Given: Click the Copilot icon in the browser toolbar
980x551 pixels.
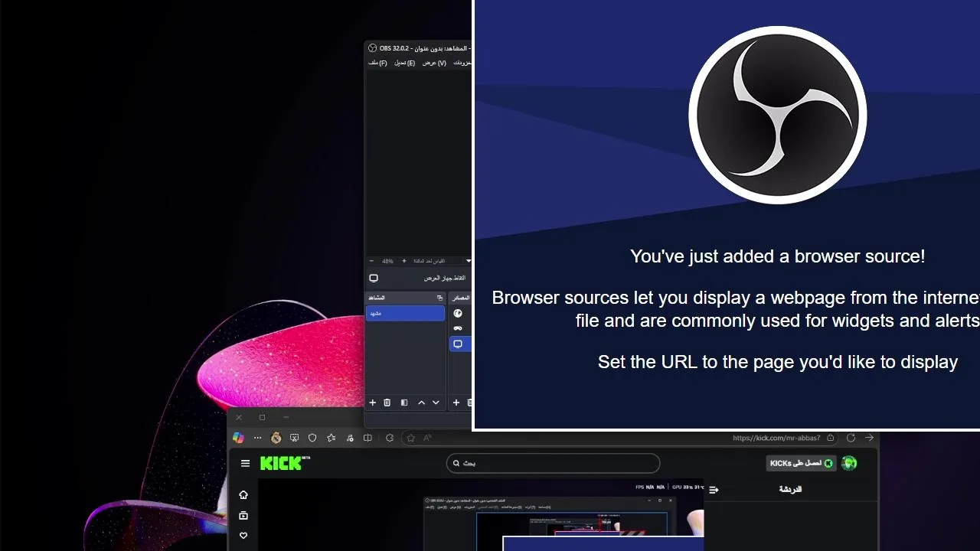Looking at the screenshot, I should [238, 438].
